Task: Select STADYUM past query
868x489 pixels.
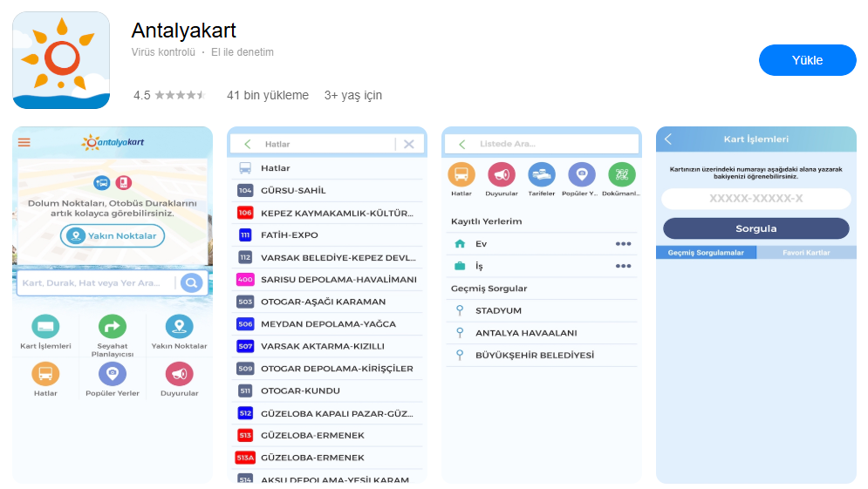Action: pos(542,311)
